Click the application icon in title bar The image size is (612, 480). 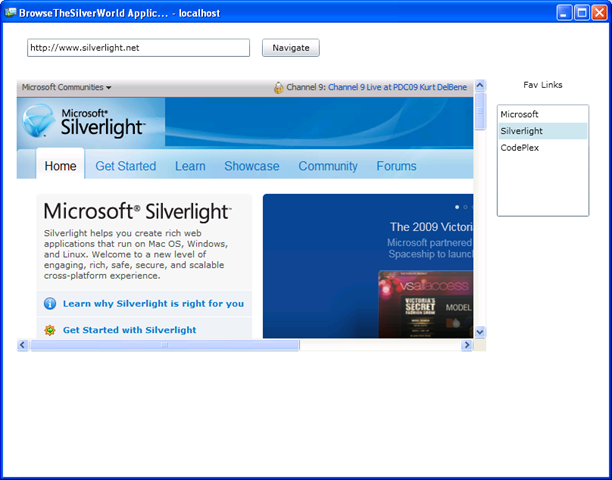(x=10, y=13)
